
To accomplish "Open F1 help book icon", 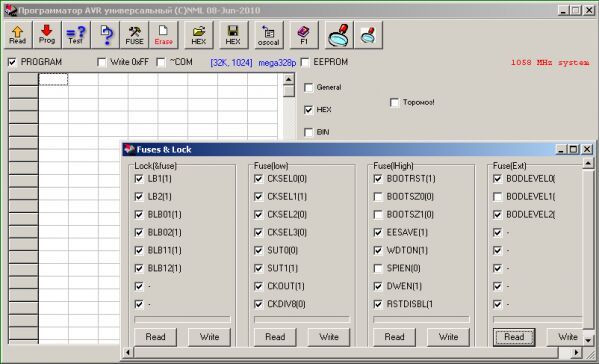I will tap(304, 35).
